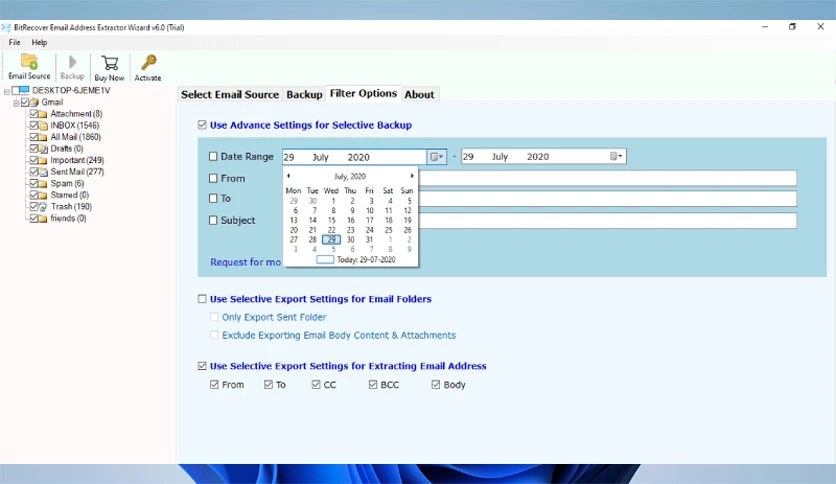This screenshot has width=836, height=484.
Task: Toggle Use Selective Export Settings for Email Folders
Action: tap(202, 299)
